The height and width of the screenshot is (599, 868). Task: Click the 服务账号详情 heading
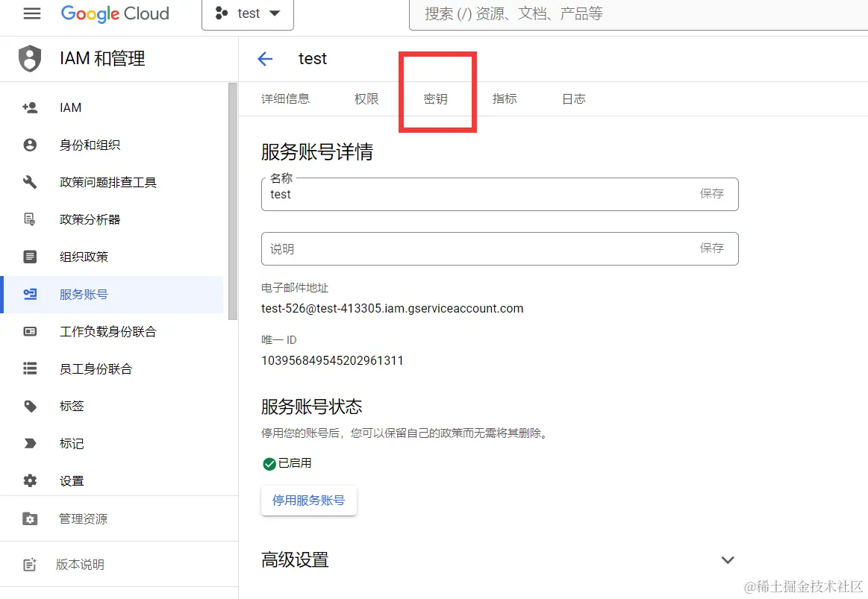click(317, 151)
